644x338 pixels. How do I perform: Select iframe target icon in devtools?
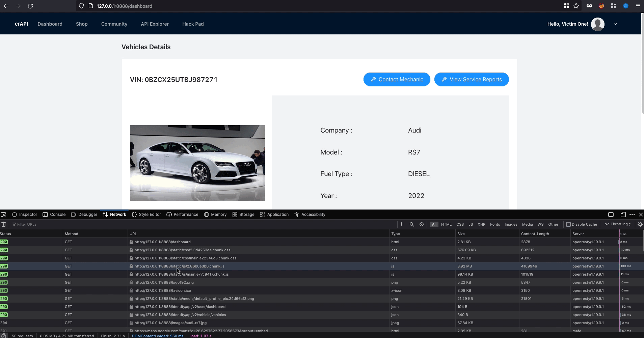[611, 215]
